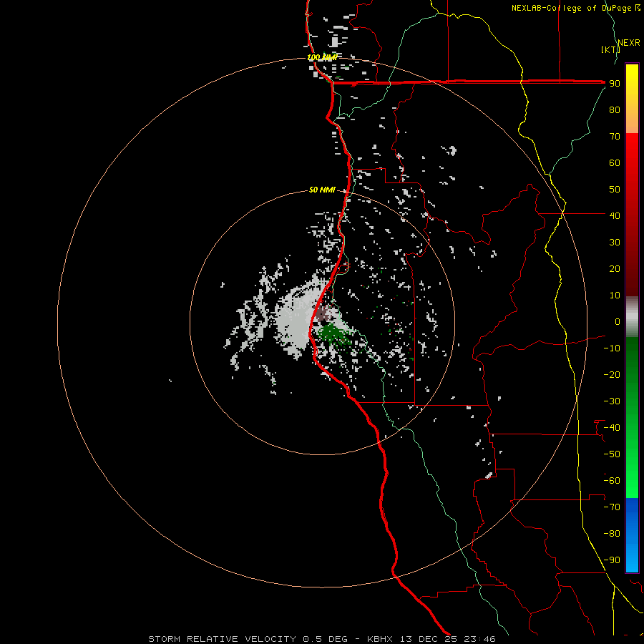Click the -10 value on velocity scale
The width and height of the screenshot is (644, 644).
(612, 348)
